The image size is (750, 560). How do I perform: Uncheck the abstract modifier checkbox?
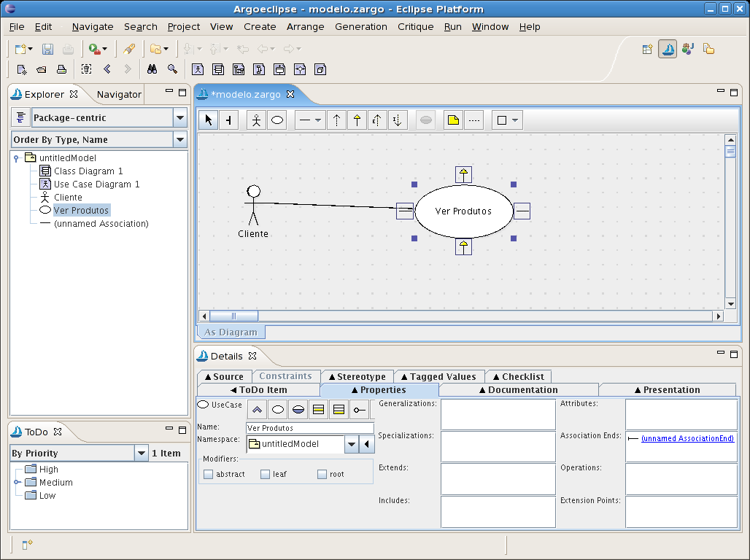(209, 474)
